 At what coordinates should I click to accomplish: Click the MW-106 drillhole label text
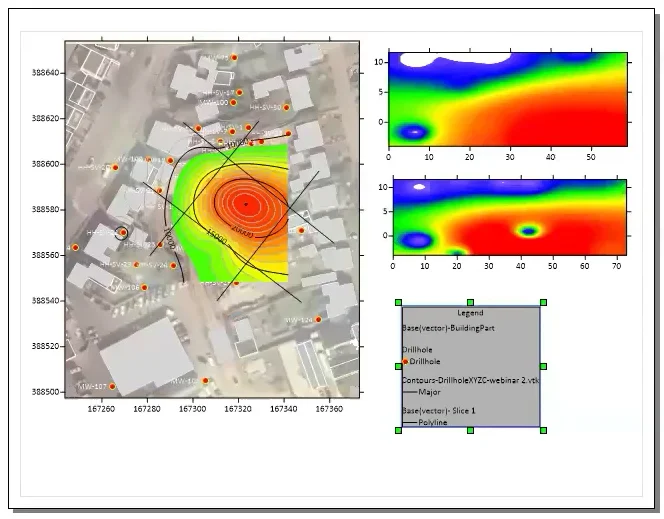pyautogui.click(x=125, y=287)
